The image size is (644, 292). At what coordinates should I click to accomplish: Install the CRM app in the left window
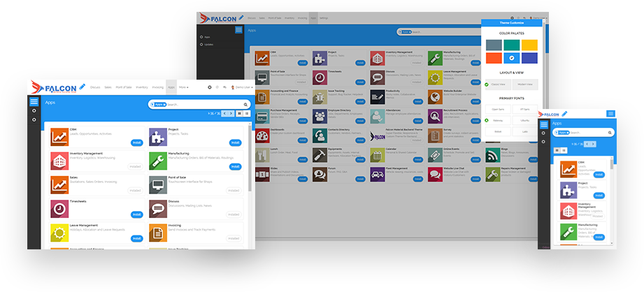pos(137,143)
